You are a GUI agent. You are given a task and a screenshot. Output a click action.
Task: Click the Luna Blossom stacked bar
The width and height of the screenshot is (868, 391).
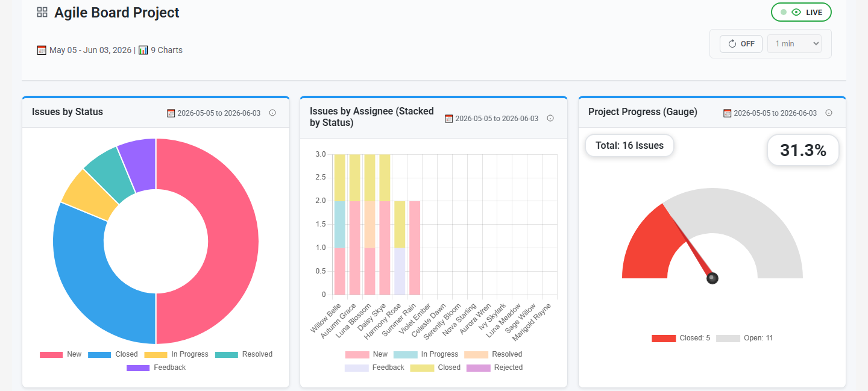[370, 225]
